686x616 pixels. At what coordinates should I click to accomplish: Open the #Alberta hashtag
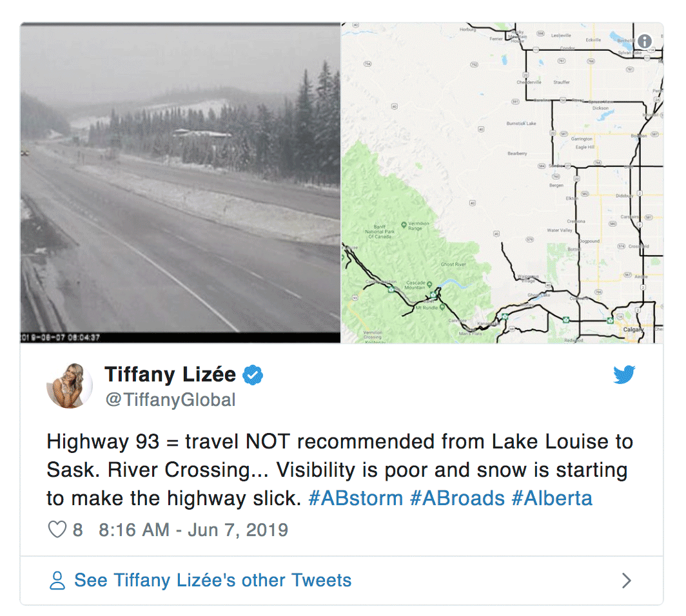coord(552,498)
